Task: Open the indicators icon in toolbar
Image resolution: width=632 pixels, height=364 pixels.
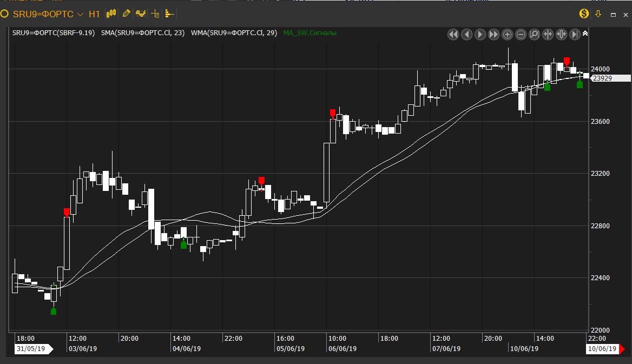Action: tap(141, 14)
